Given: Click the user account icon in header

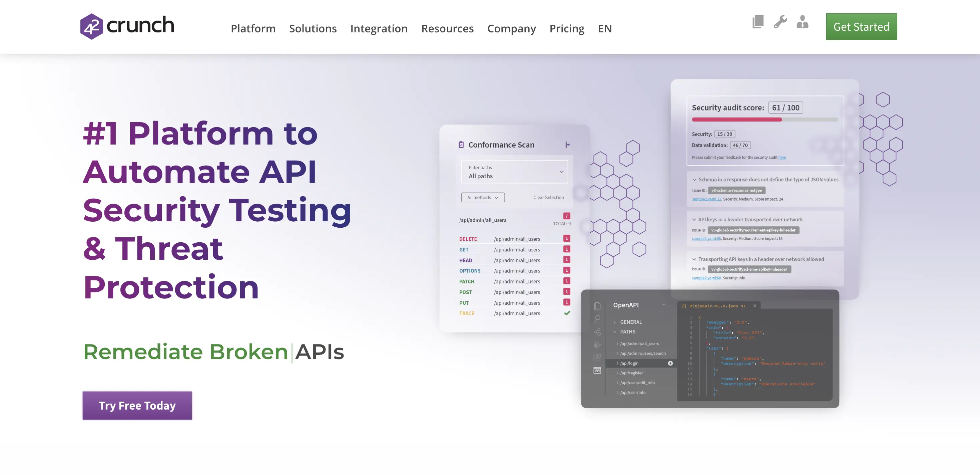Looking at the screenshot, I should (802, 23).
